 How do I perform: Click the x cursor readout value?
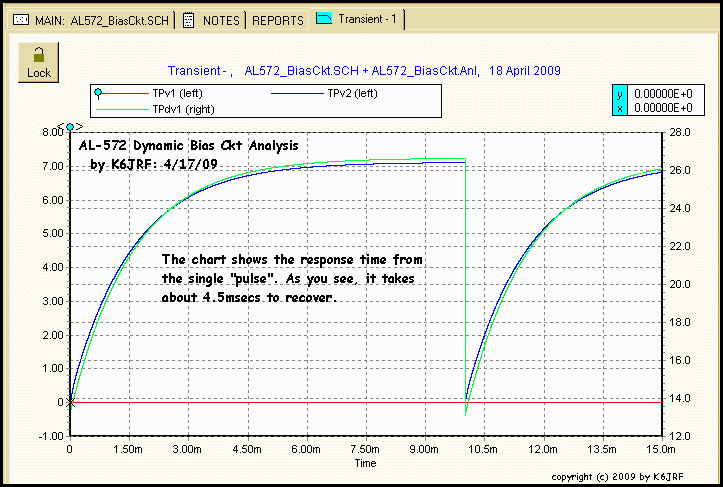point(663,108)
